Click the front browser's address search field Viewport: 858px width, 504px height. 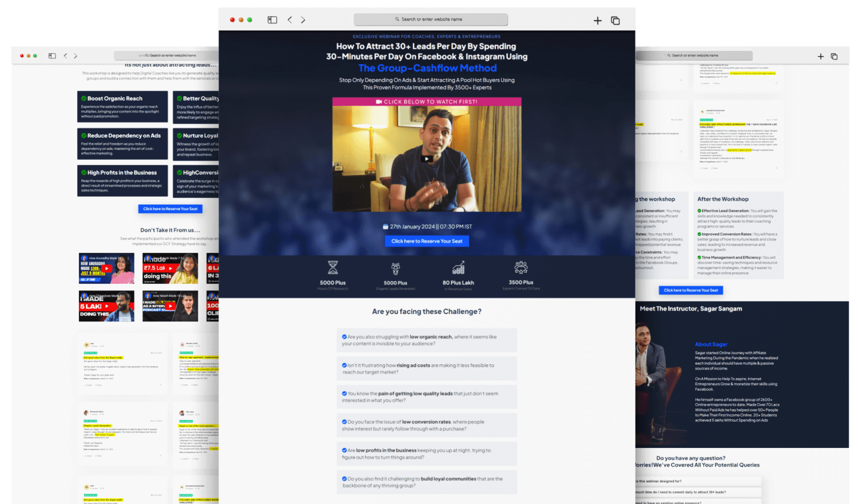coord(431,19)
